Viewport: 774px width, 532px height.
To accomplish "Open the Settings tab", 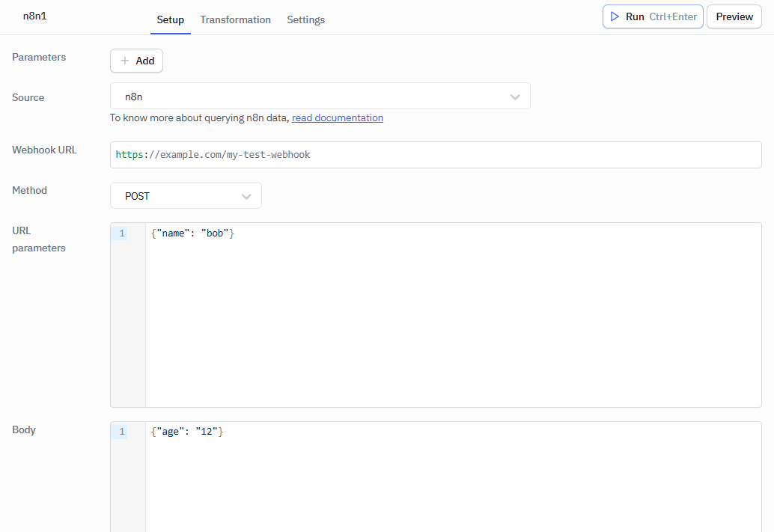I will pos(305,20).
